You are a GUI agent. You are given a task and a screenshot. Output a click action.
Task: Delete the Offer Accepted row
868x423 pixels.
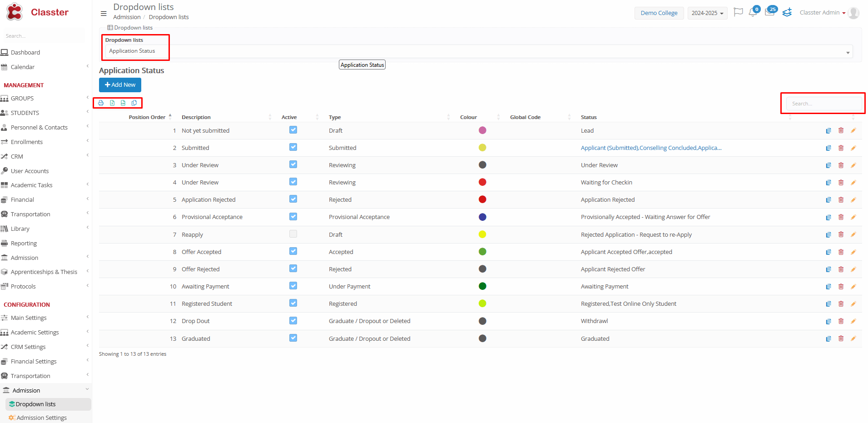841,252
